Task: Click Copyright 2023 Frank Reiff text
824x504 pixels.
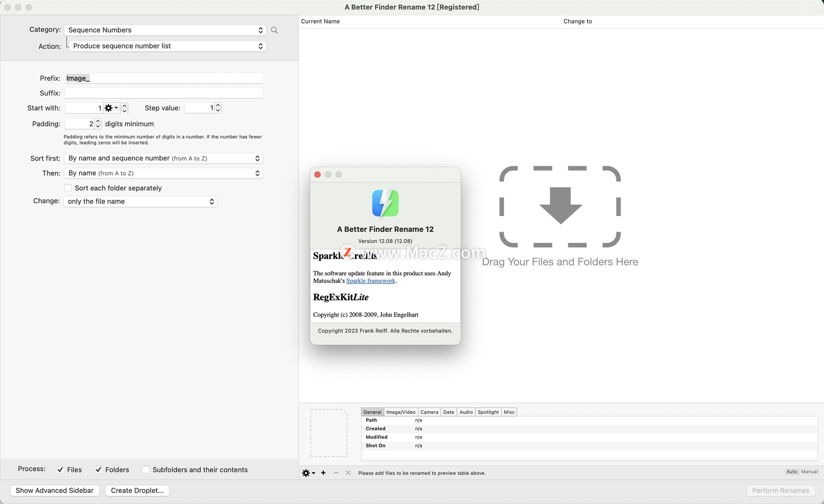Action: 385,331
